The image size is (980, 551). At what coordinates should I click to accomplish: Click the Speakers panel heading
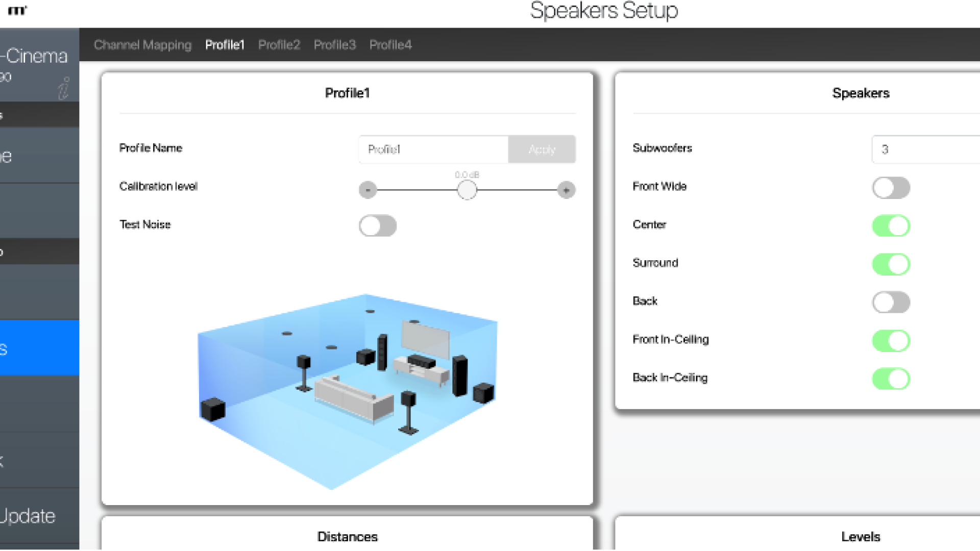point(861,93)
